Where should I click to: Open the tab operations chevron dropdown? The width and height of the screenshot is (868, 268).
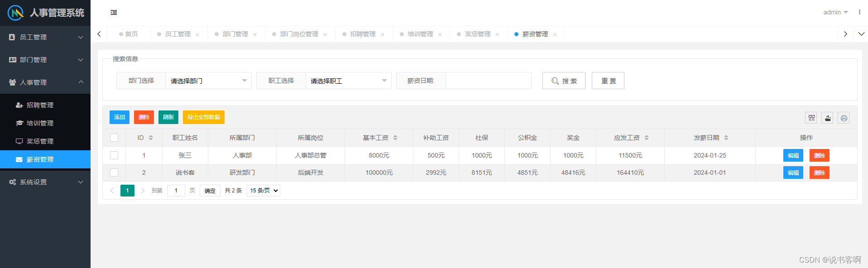click(861, 34)
